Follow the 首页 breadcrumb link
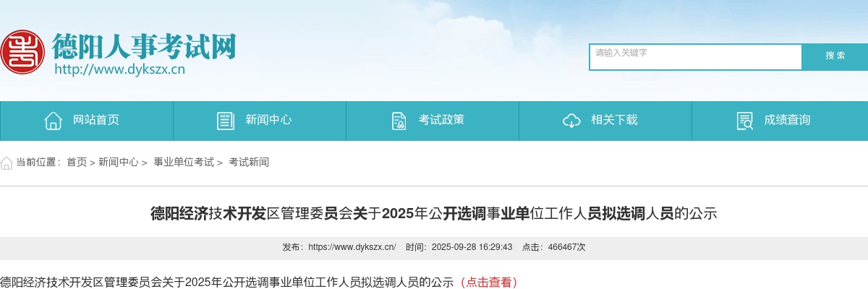This screenshot has height=289, width=868. [77, 163]
